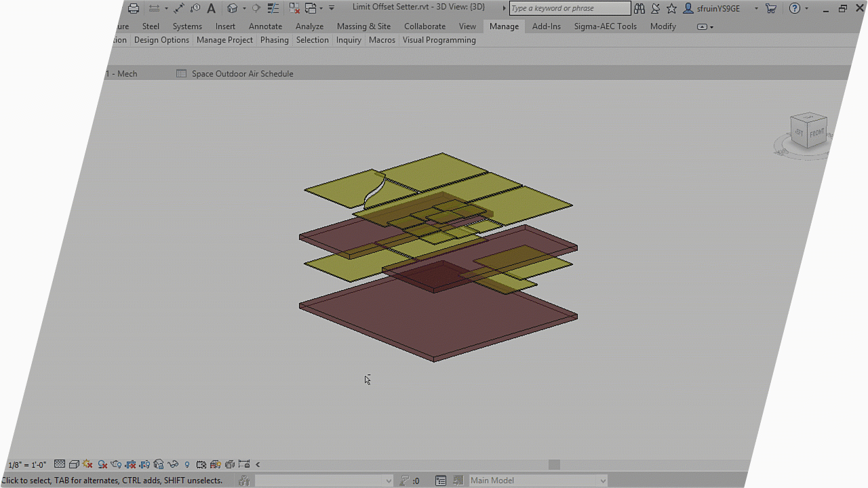Click the Text tool letter A icon
Viewport: 868px width, 488px height.
211,8
